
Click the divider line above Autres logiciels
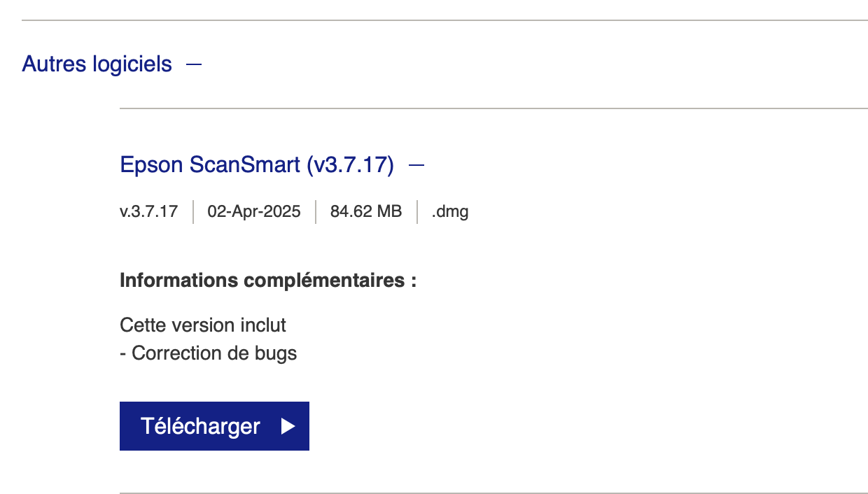click(444, 20)
